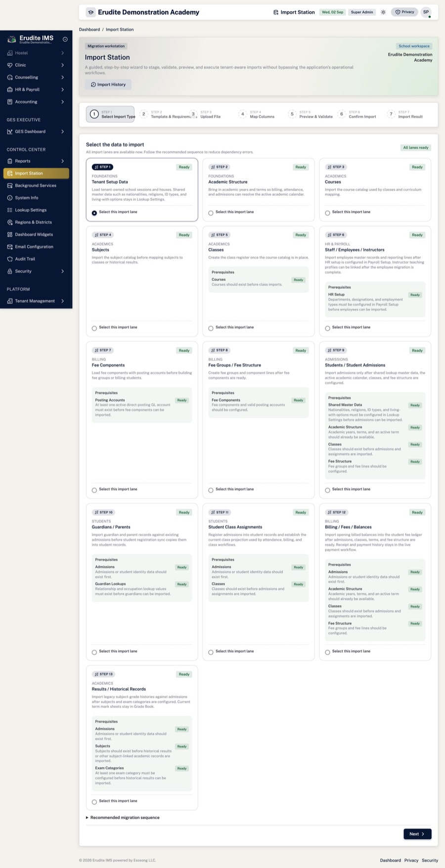Image resolution: width=445 pixels, height=868 pixels.
Task: Click the Next button
Action: 417,834
